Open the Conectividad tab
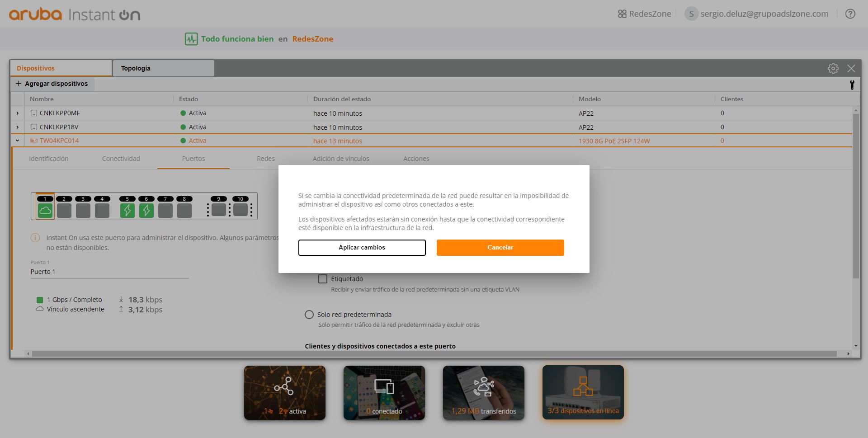 [121, 159]
